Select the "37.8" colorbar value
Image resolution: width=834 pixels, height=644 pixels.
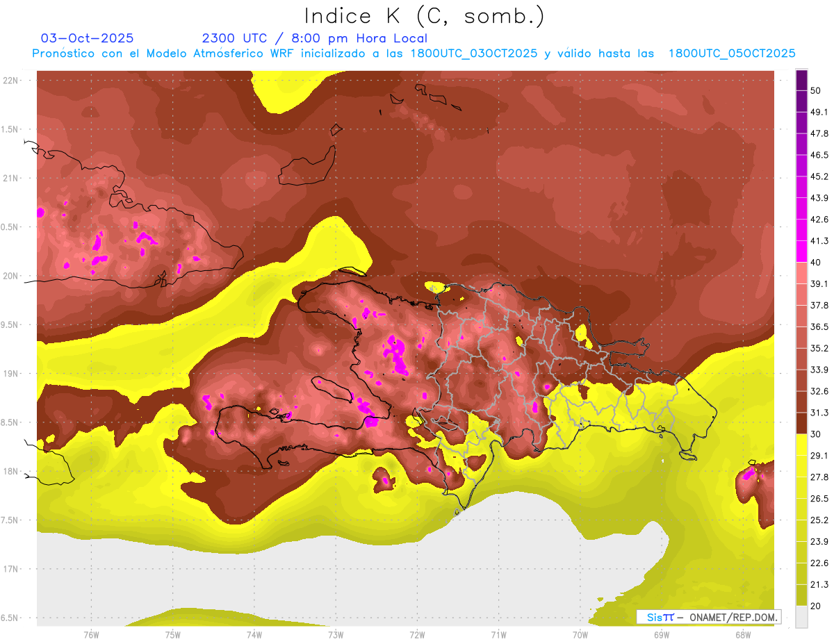819,306
